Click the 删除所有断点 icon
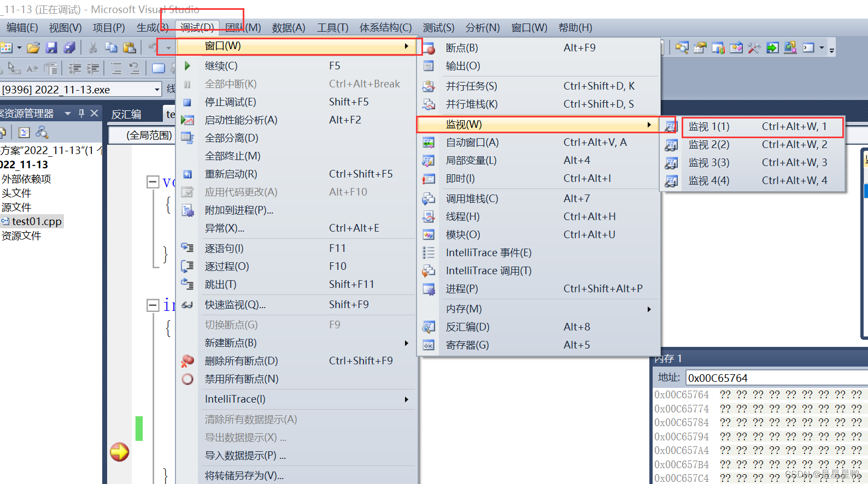This screenshot has width=868, height=484. (x=187, y=361)
